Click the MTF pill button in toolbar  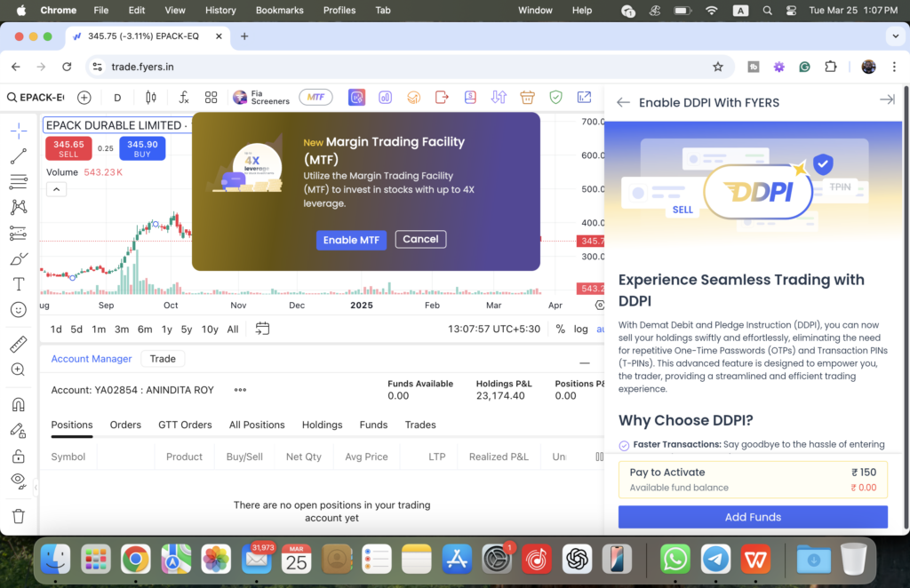[x=315, y=98]
